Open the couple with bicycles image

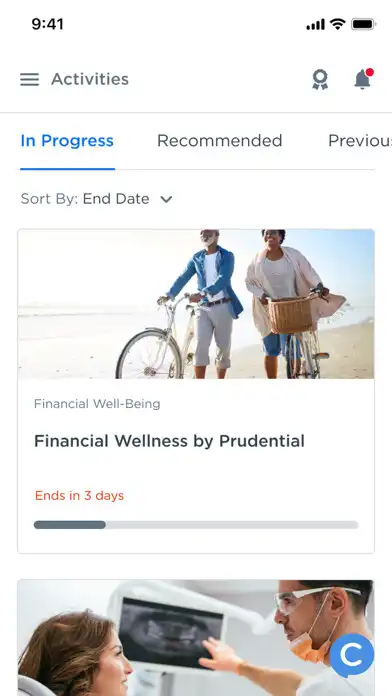click(x=196, y=304)
